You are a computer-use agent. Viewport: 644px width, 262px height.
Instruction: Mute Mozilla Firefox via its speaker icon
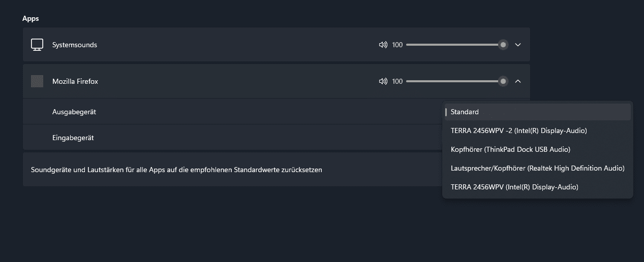tap(383, 81)
